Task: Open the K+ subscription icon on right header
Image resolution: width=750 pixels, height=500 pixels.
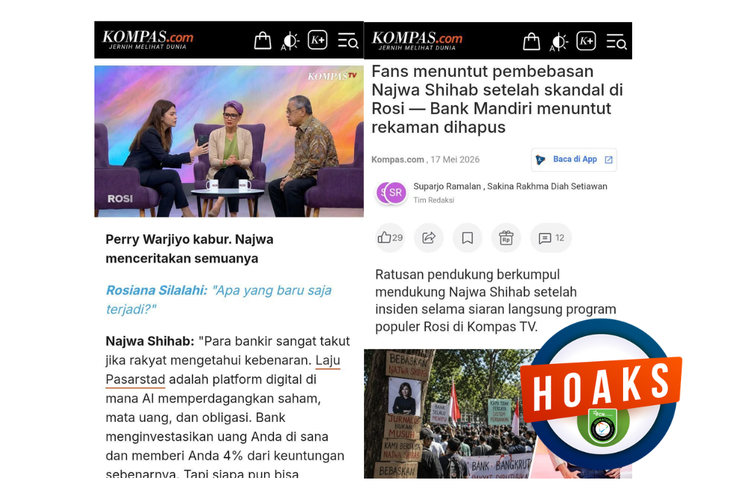Action: tap(586, 41)
